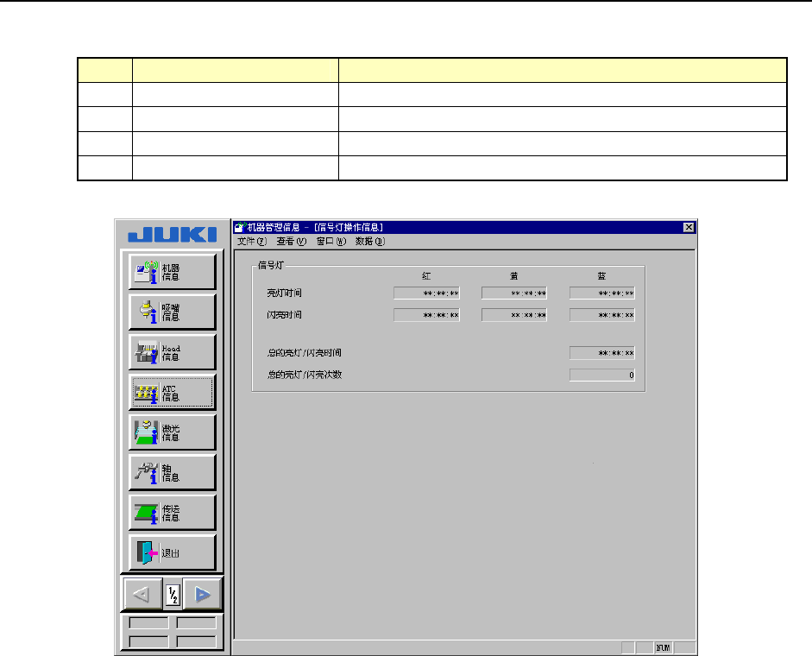Open the 轴信息 axis info button

click(172, 472)
